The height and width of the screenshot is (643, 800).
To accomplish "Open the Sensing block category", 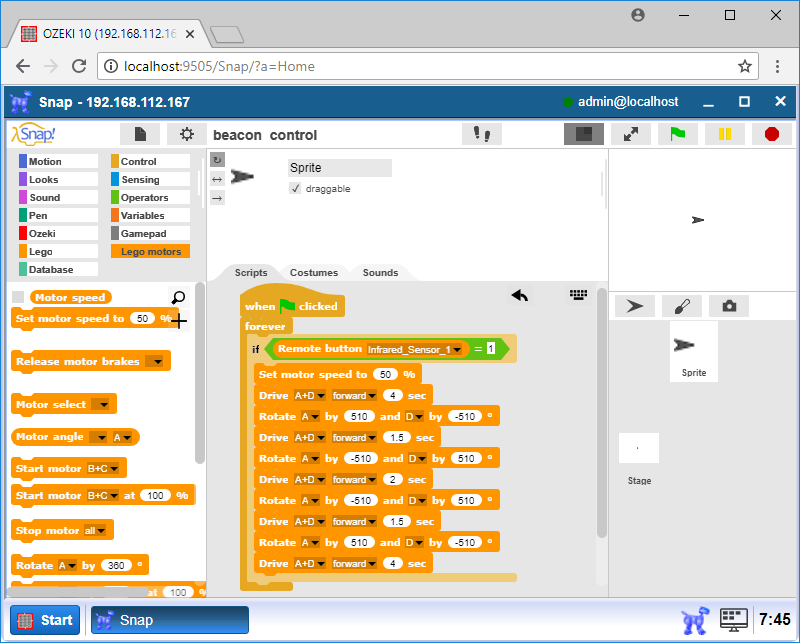I will point(151,179).
